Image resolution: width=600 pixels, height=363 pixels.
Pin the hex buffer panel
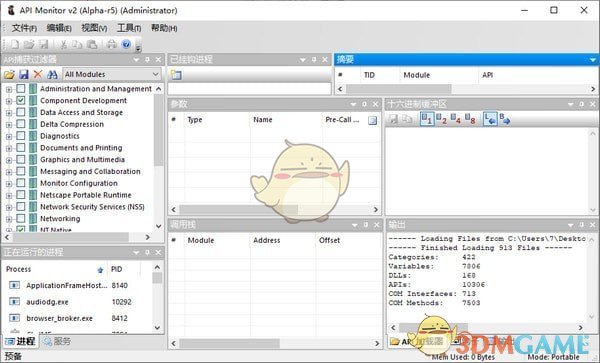pos(582,104)
